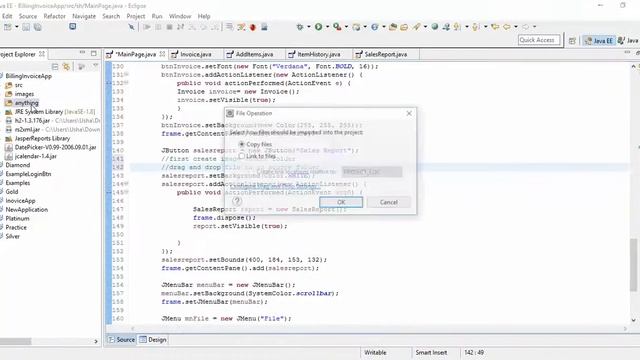Viewport: 640px width, 360px height.
Task: Switch to the Invoice.java editor tab
Action: (196, 54)
